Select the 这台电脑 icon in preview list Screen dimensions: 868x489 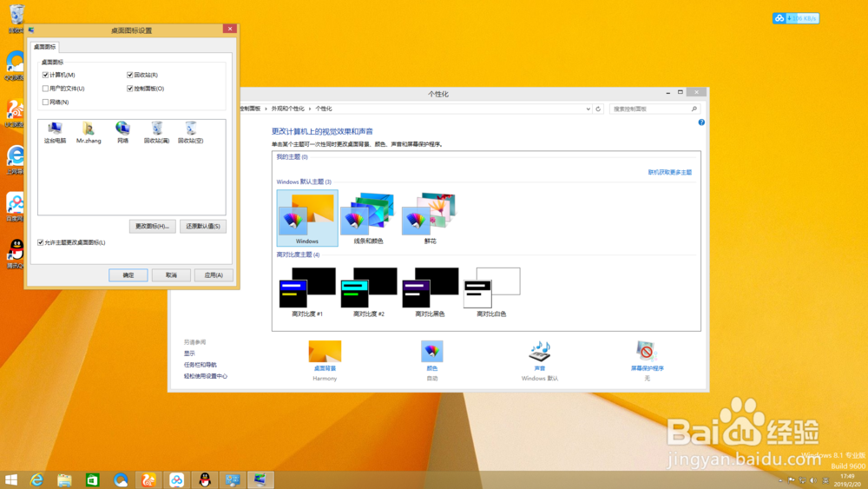point(55,133)
